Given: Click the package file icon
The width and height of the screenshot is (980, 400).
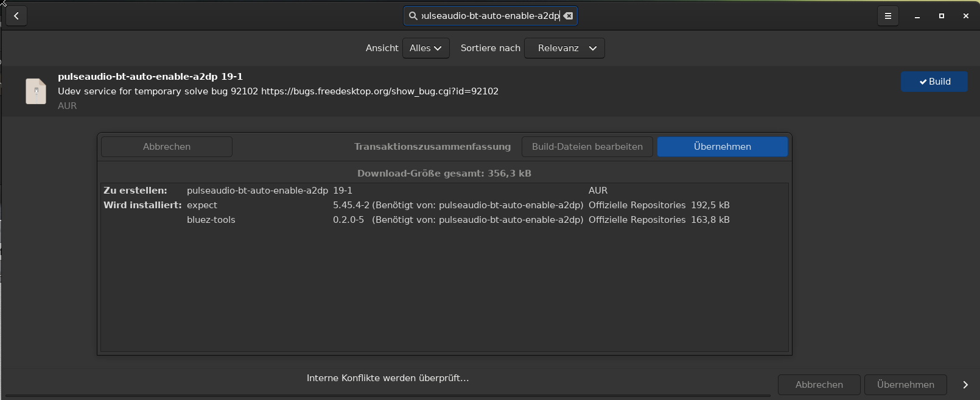Looking at the screenshot, I should pyautogui.click(x=36, y=91).
